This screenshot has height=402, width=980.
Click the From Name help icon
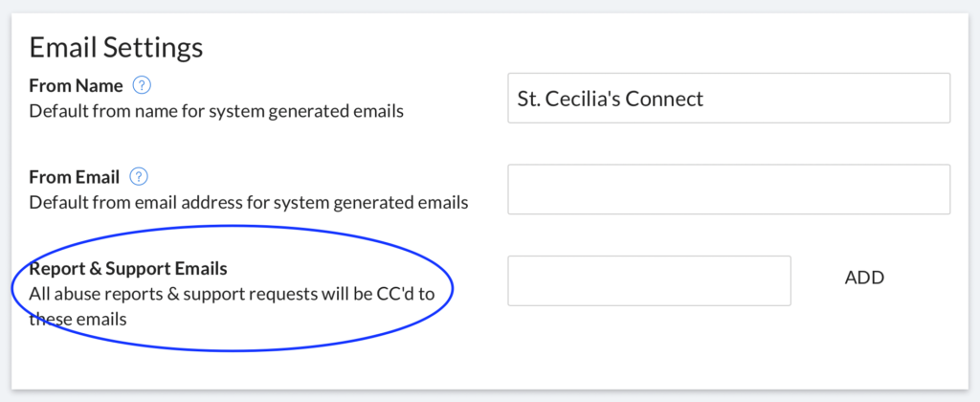144,85
